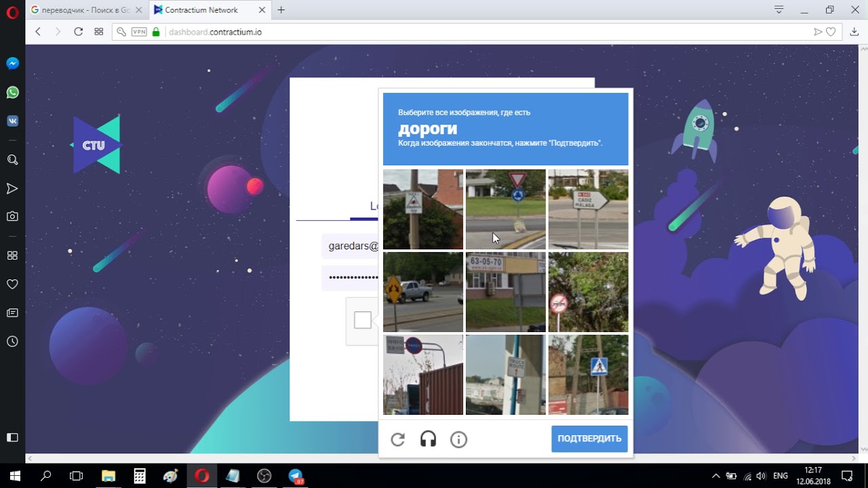Open VK sidebar panel
The height and width of the screenshot is (488, 868).
(x=12, y=121)
